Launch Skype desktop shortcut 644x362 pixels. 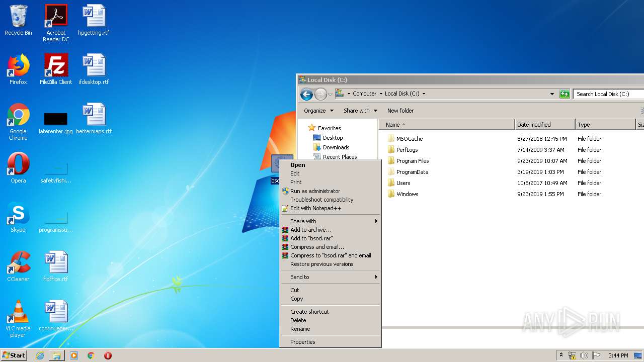coord(18,217)
